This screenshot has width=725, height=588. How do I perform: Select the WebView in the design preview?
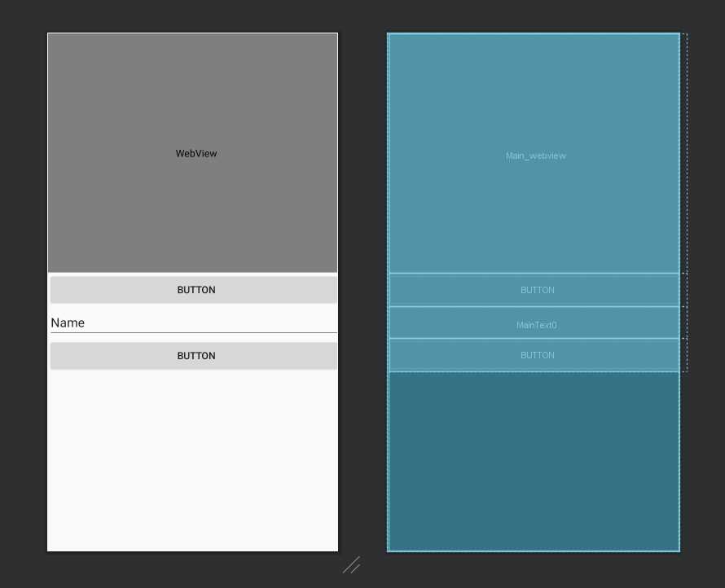point(192,152)
